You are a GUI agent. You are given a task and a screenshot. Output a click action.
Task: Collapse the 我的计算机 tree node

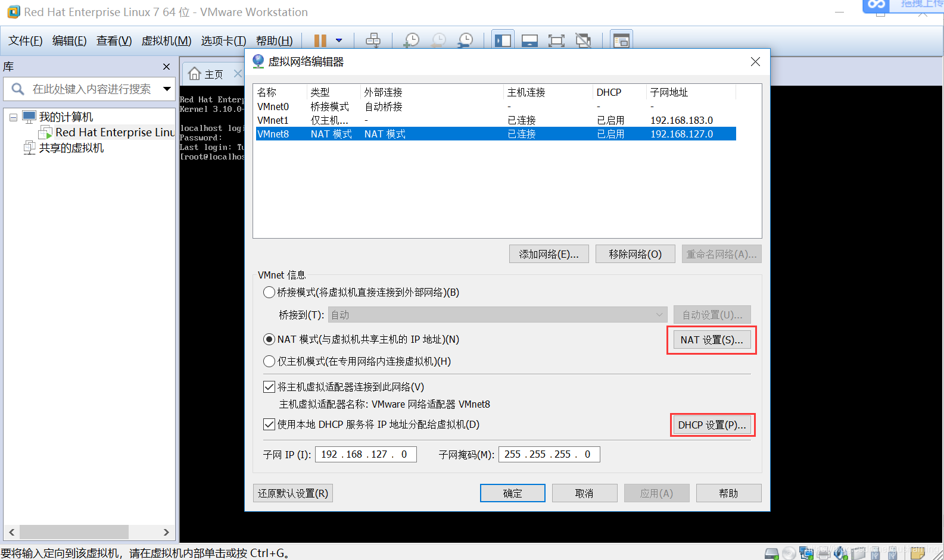(13, 117)
